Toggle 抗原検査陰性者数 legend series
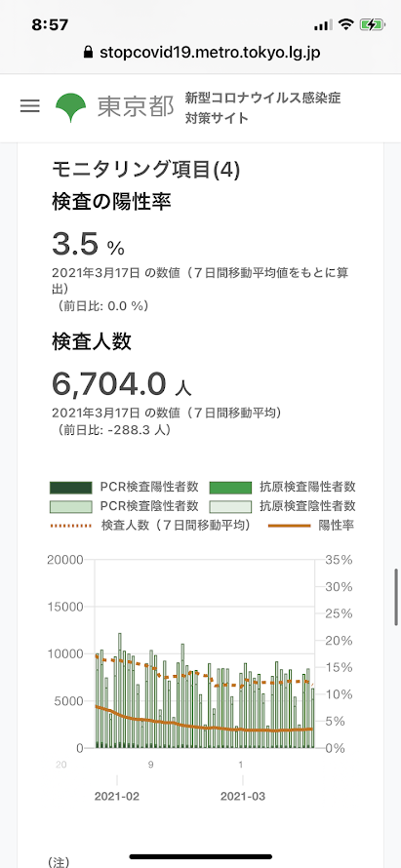 (283, 505)
